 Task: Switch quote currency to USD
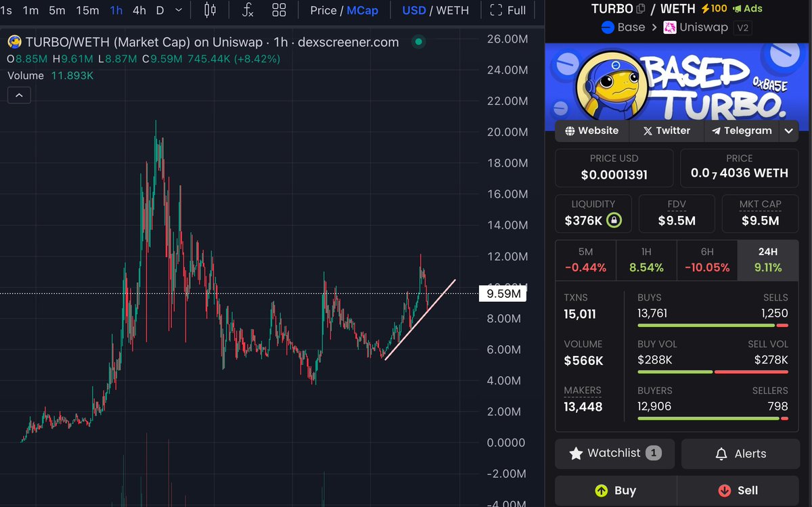coord(414,10)
